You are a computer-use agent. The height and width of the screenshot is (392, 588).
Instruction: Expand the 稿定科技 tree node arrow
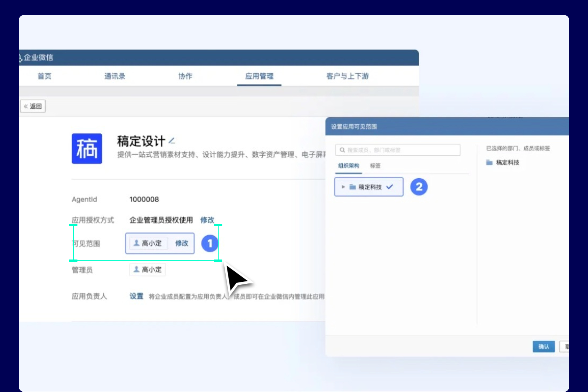click(343, 187)
